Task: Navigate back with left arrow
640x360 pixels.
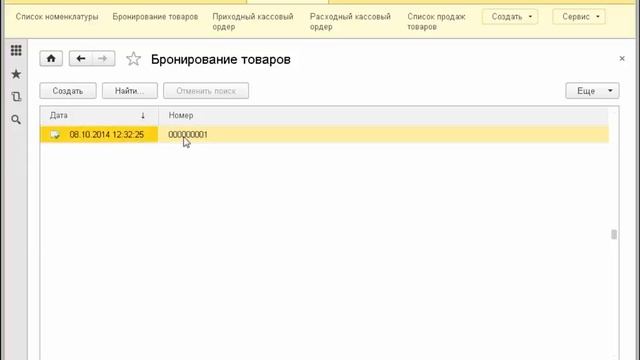Action: click(80, 59)
